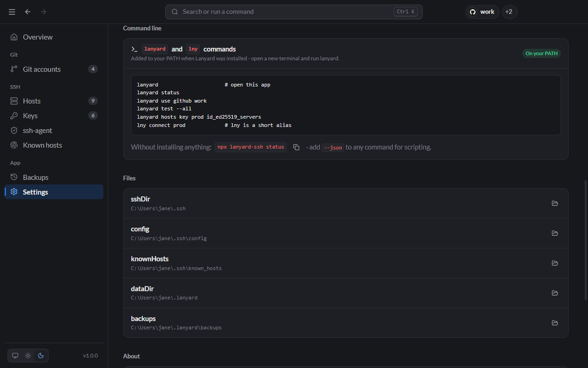588x368 pixels.
Task: Open Known hosts in the sidebar
Action: coord(54,145)
